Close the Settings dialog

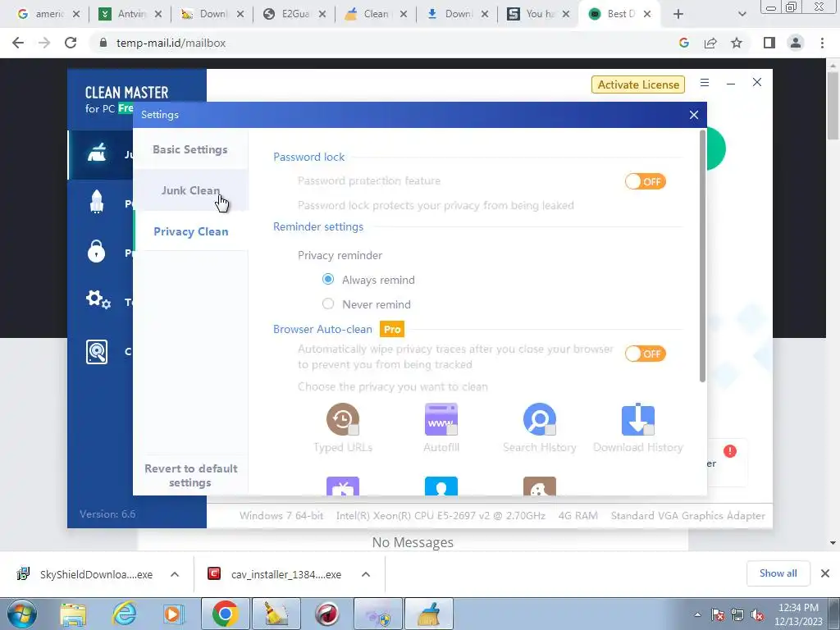click(x=694, y=115)
